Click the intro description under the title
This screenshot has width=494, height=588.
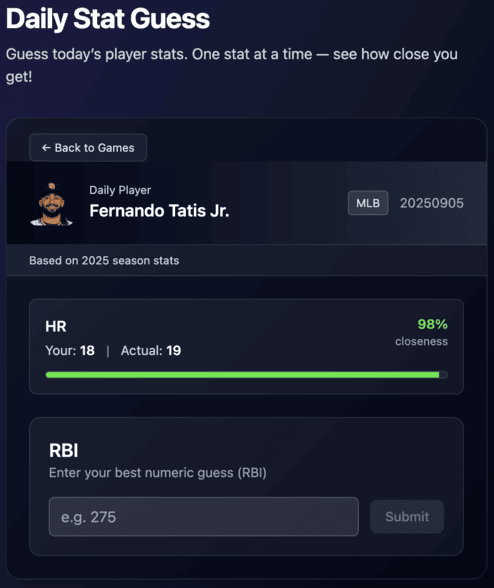click(x=232, y=65)
